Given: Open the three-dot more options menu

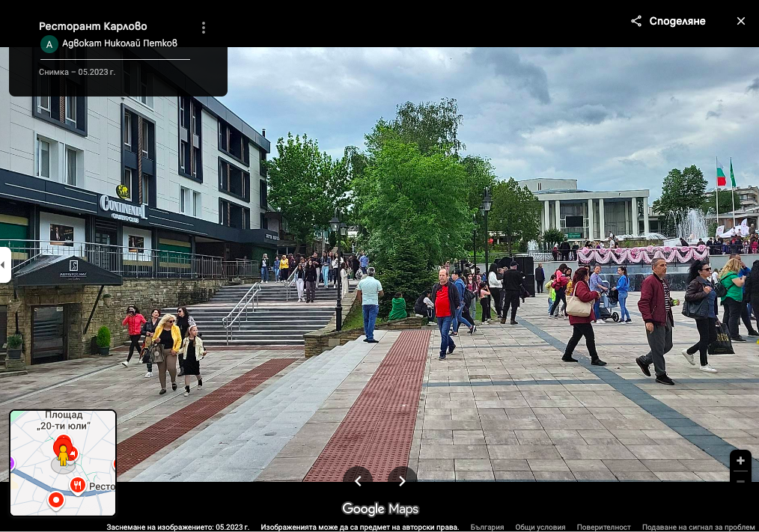Looking at the screenshot, I should pos(204,28).
